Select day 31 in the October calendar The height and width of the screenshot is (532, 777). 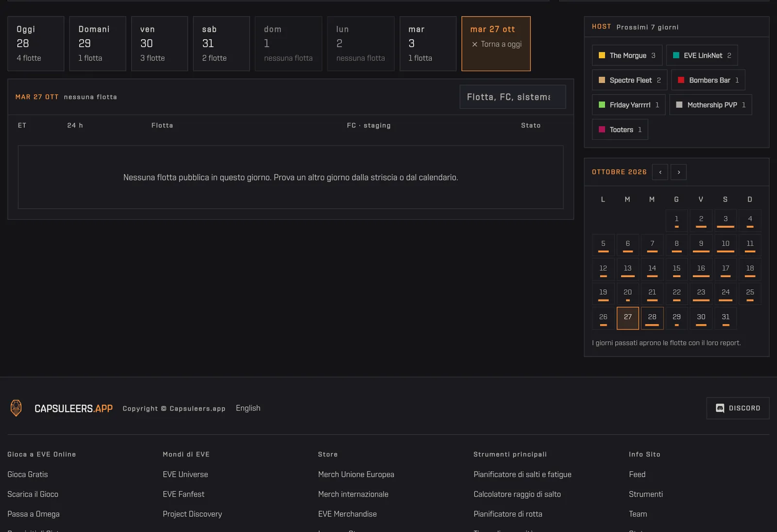(726, 318)
